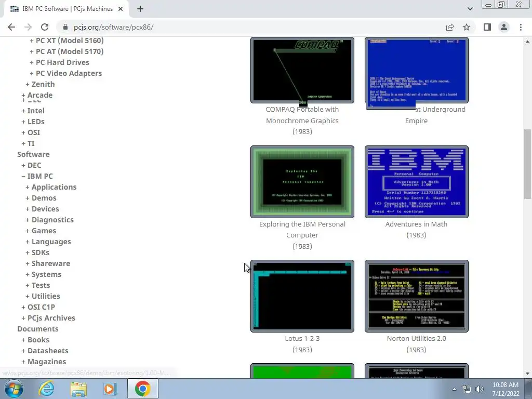Open Exploring the IBM Personal Computer thumbnail
The width and height of the screenshot is (532, 399).
[302, 182]
